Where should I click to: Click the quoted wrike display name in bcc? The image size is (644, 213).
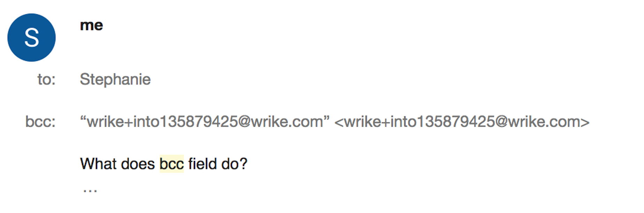pyautogui.click(x=205, y=122)
